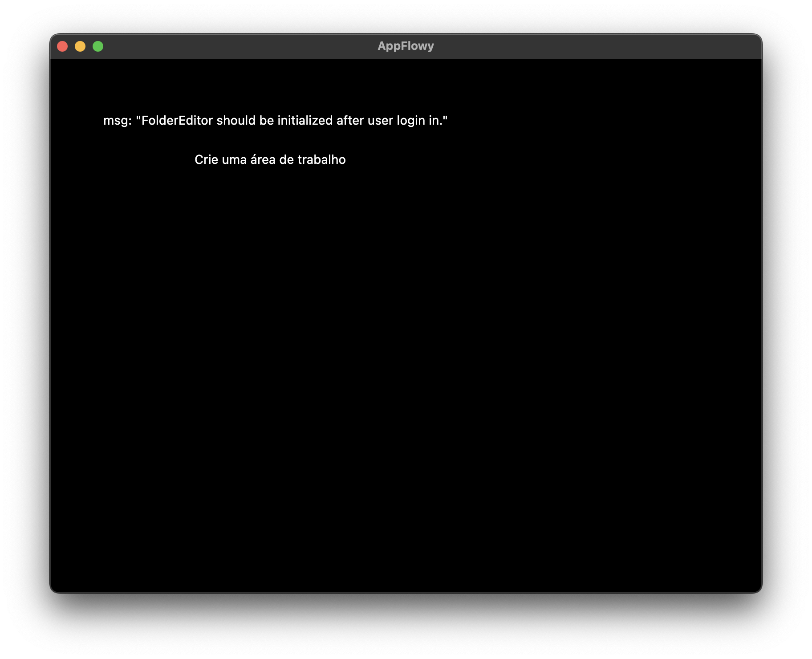Maximize AppFlowy using the green button

coord(98,46)
